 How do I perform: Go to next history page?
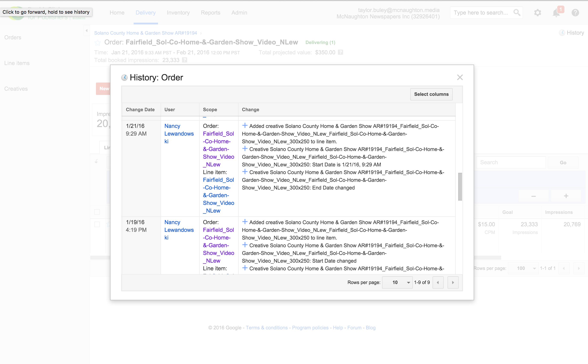pos(453,282)
